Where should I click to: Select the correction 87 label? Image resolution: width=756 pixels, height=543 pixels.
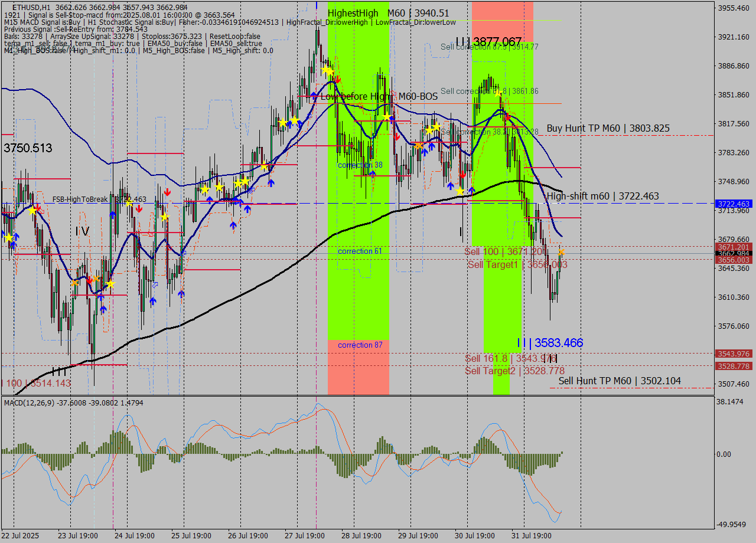point(360,345)
